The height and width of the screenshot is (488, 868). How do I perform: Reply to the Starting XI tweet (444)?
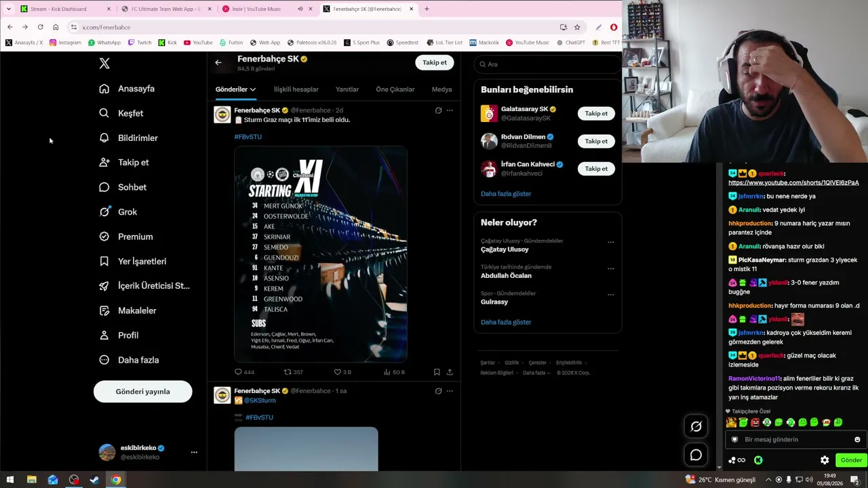pyautogui.click(x=244, y=372)
